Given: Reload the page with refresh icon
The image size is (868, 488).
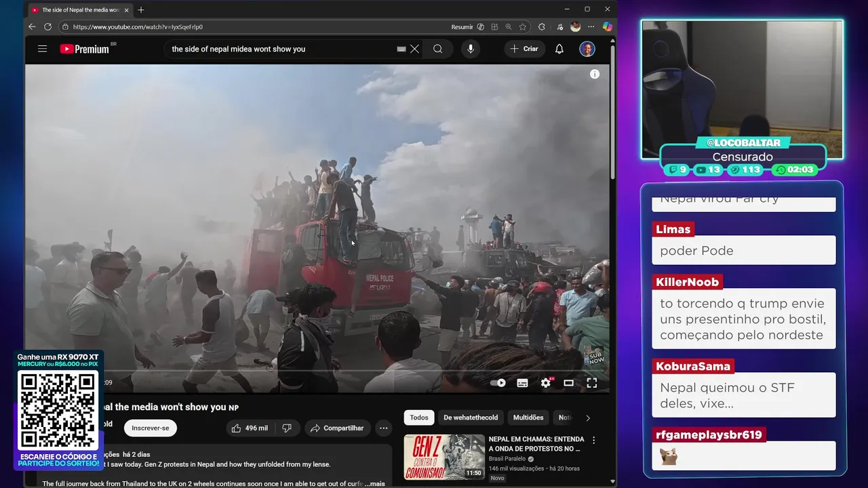Looking at the screenshot, I should tap(47, 27).
